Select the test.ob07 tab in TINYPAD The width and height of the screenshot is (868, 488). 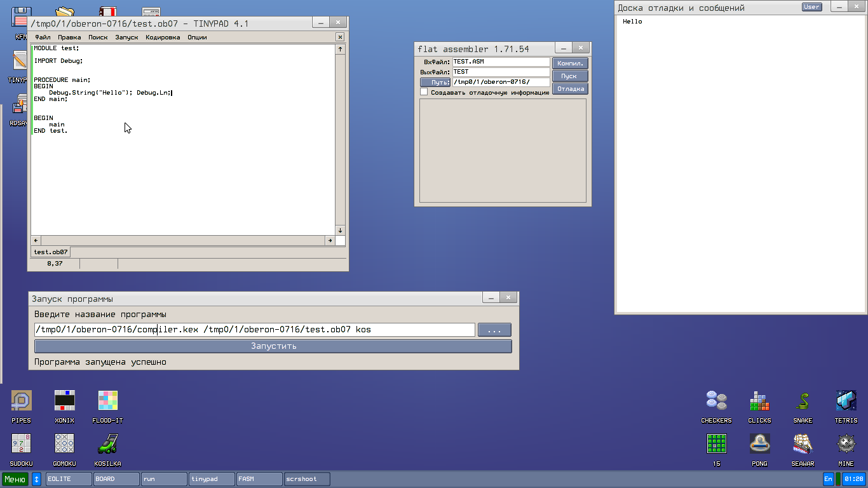click(x=51, y=252)
